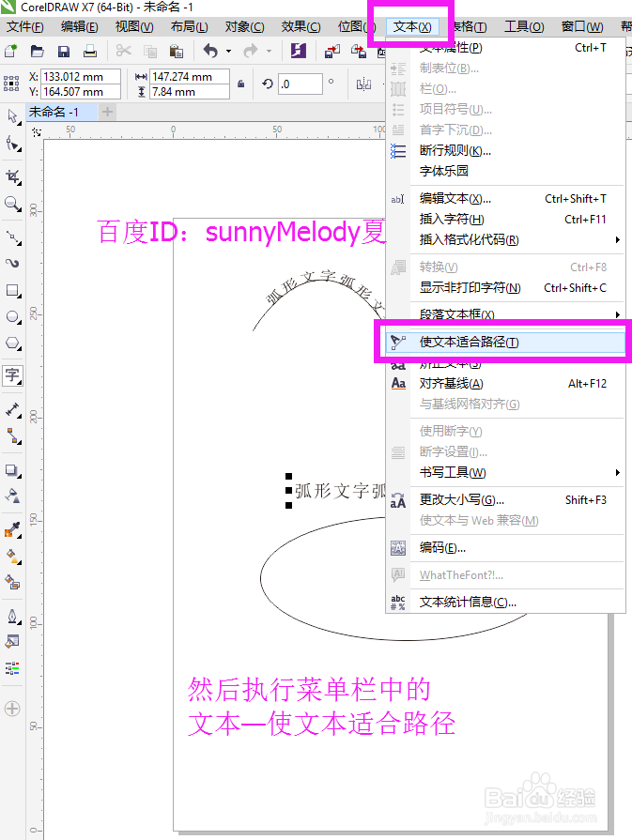Select the Color Eyedropper tool

(12, 530)
